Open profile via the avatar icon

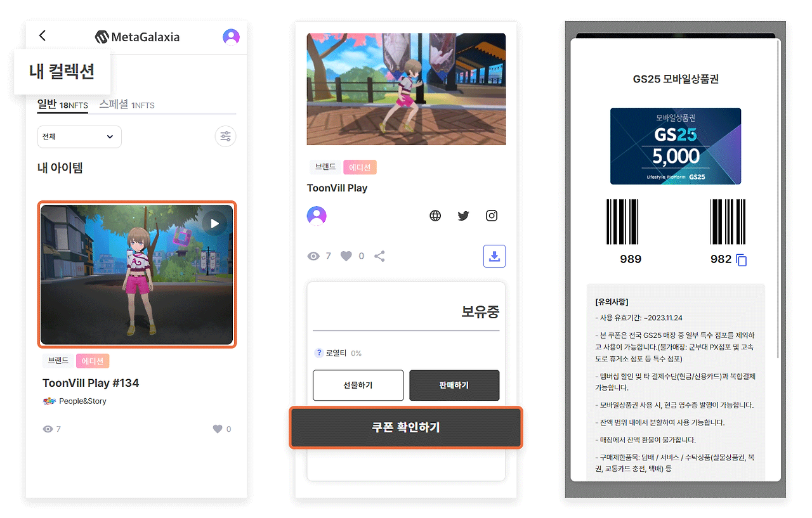pyautogui.click(x=231, y=37)
